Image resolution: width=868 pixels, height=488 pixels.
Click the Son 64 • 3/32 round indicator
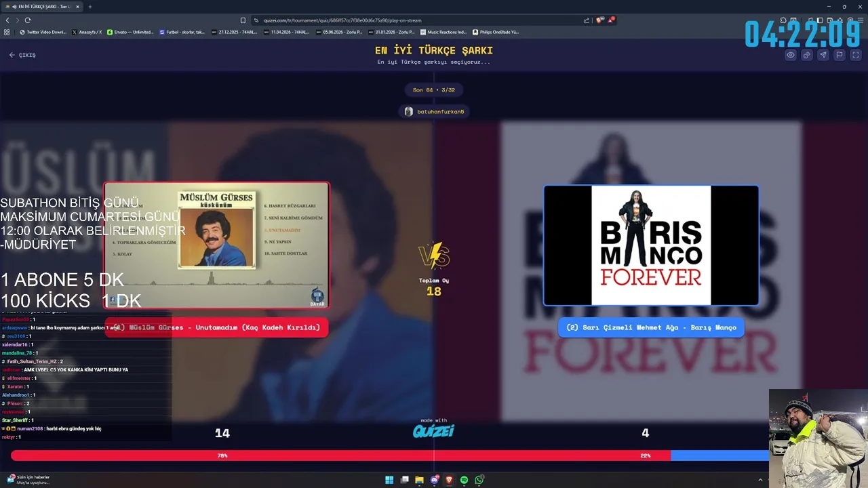[434, 90]
